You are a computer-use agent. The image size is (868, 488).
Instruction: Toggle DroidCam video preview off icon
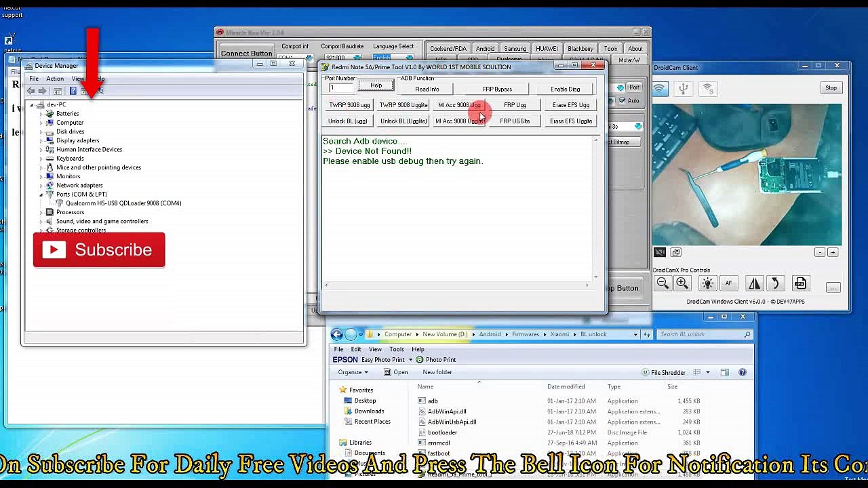click(x=660, y=252)
